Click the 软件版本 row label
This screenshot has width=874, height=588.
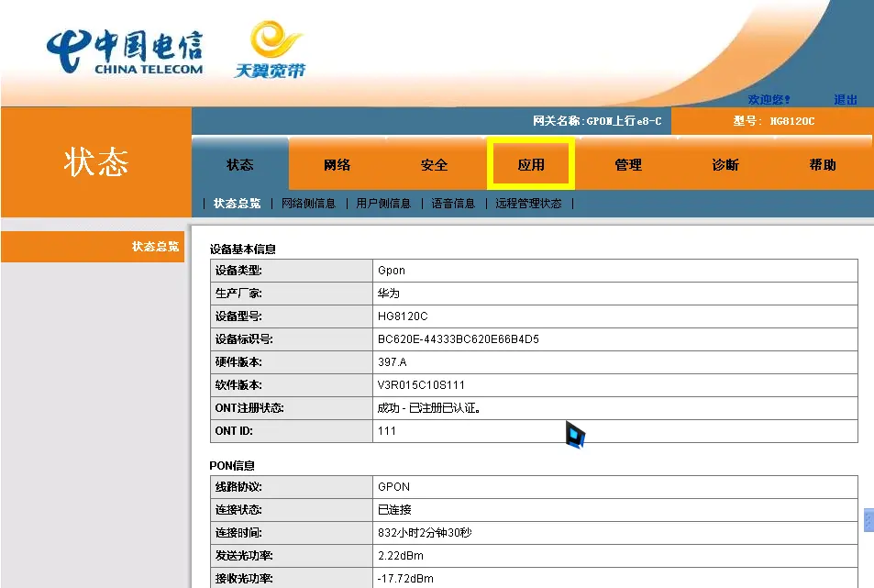click(x=238, y=384)
